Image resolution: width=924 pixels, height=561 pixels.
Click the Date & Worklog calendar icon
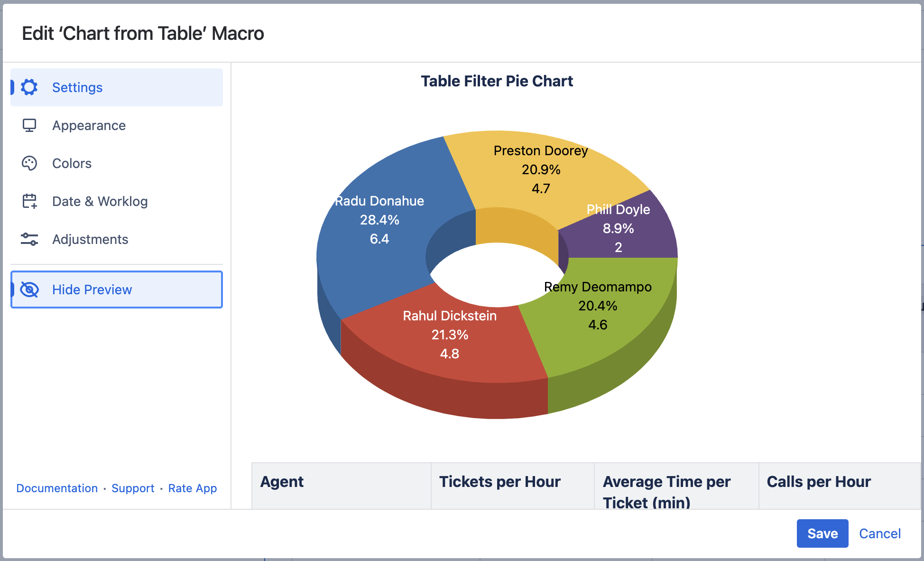(x=29, y=201)
